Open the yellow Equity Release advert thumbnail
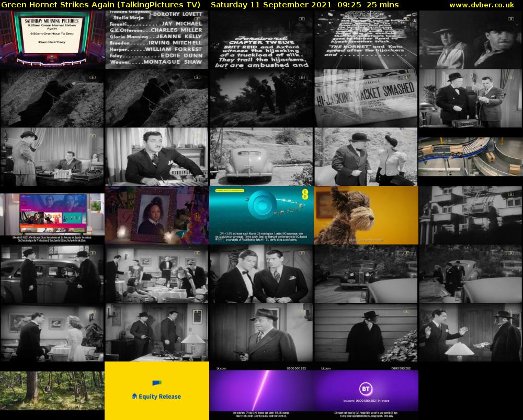 pyautogui.click(x=157, y=391)
